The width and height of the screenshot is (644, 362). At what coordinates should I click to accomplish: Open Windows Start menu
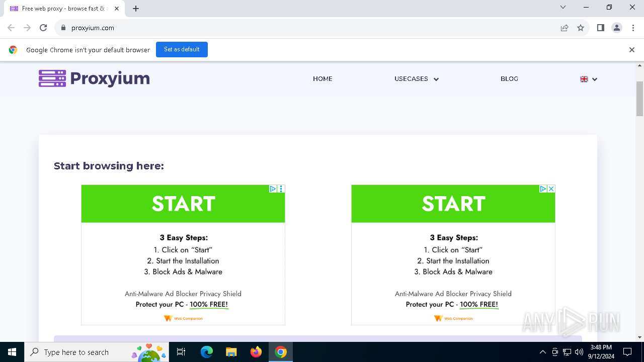[12, 352]
